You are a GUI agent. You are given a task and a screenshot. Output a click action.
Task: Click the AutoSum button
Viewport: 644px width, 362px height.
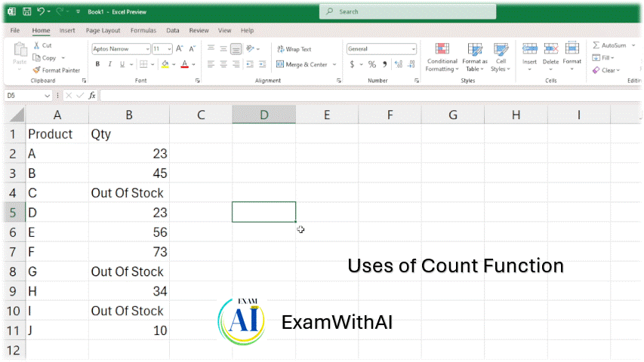[x=609, y=45]
